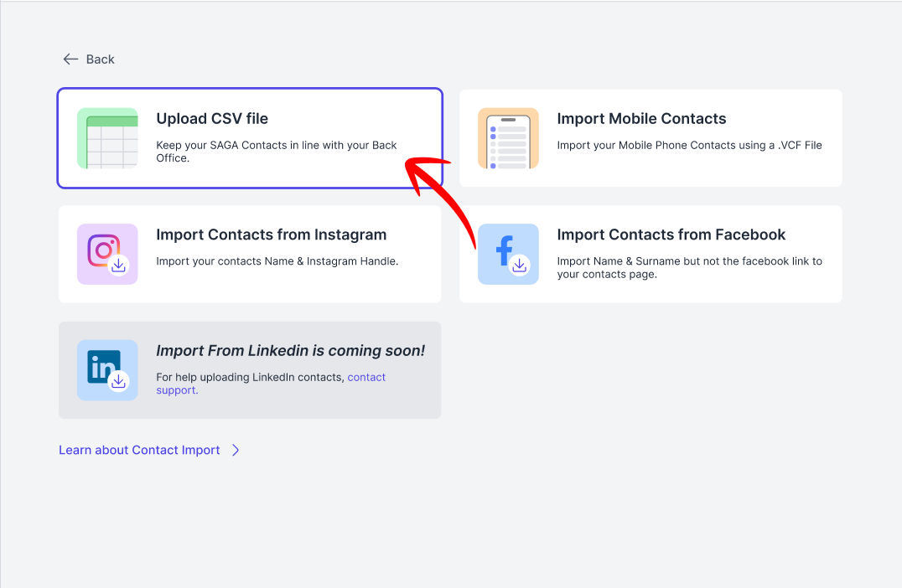902x588 pixels.
Task: Click the green spreadsheet CSV icon
Action: 107,138
